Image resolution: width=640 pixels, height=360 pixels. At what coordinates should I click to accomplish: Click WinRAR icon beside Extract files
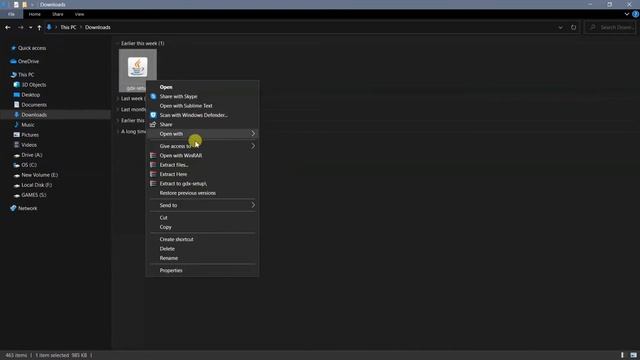153,165
